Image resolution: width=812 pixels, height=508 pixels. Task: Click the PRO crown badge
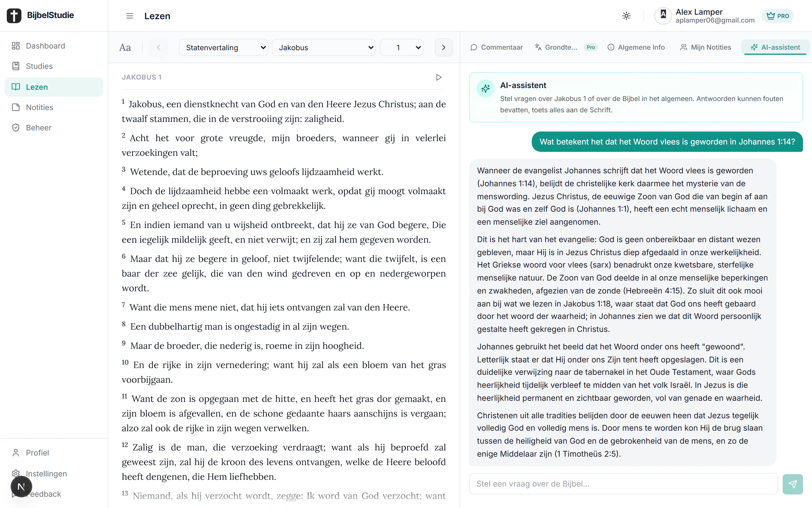pos(777,16)
